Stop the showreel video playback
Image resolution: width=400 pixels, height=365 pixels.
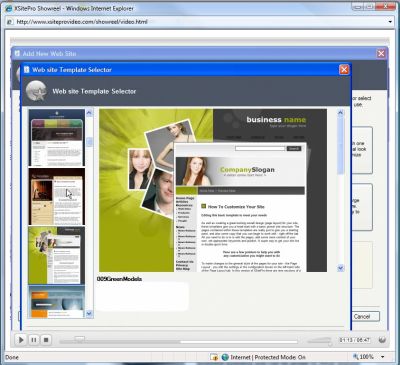pyautogui.click(x=46, y=340)
